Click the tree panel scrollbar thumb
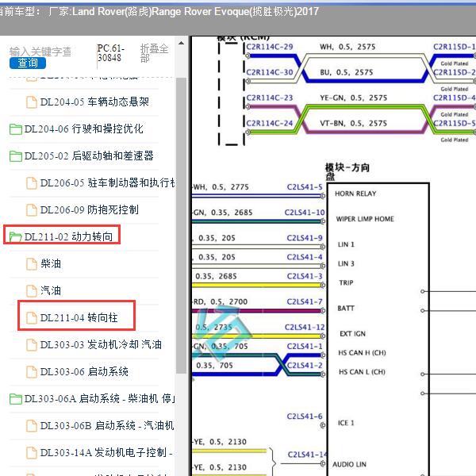476x476 pixels. click(x=181, y=225)
